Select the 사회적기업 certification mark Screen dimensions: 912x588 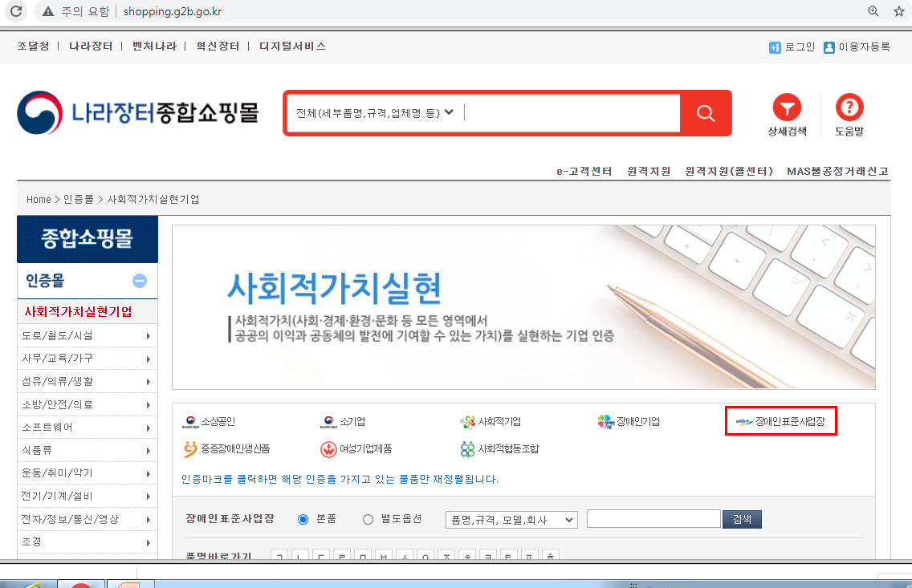pos(491,422)
